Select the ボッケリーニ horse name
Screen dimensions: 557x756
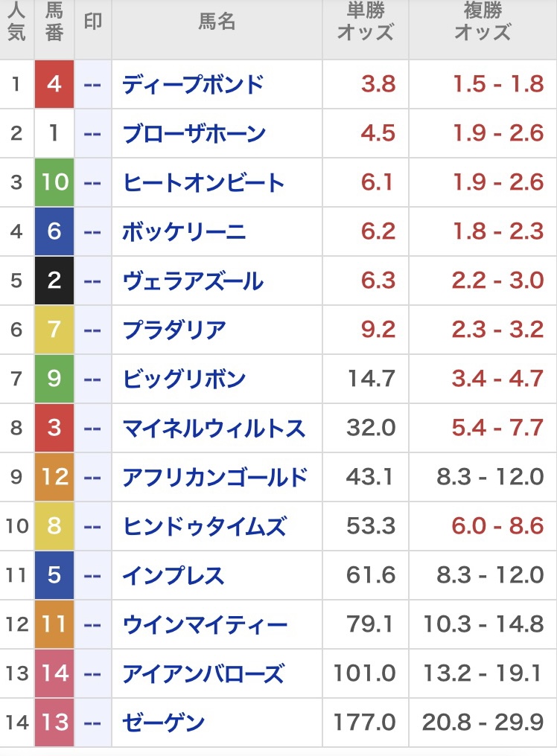183,231
